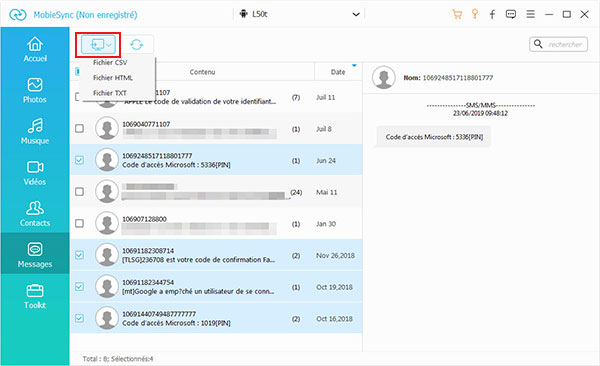Uncheck the Oct 19,2018 Google message
Image resolution: width=600 pixels, height=366 pixels.
pyautogui.click(x=79, y=286)
